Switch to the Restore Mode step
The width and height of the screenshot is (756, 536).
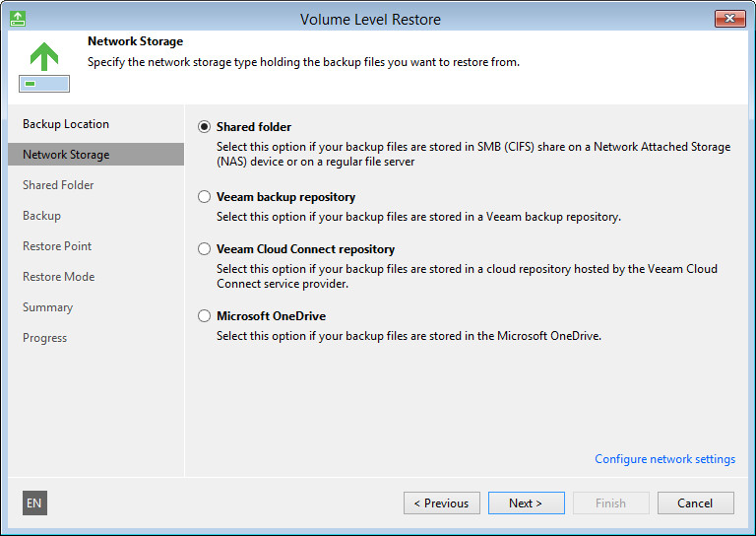click(x=58, y=277)
